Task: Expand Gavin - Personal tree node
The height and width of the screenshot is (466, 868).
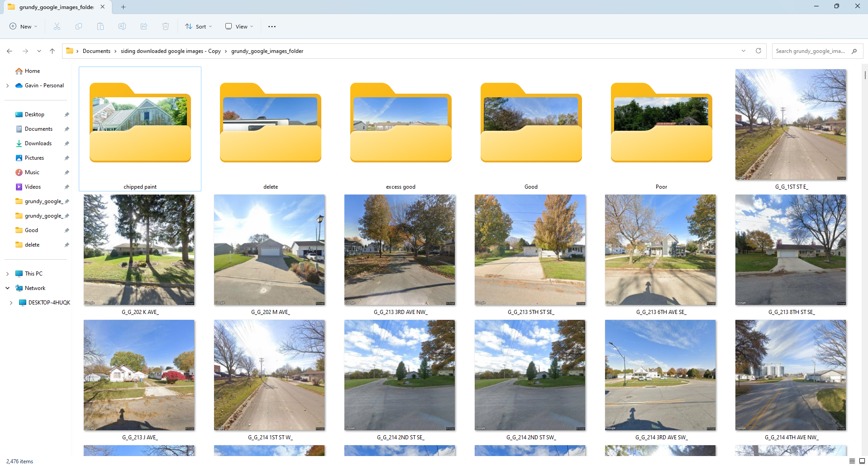Action: click(7, 86)
